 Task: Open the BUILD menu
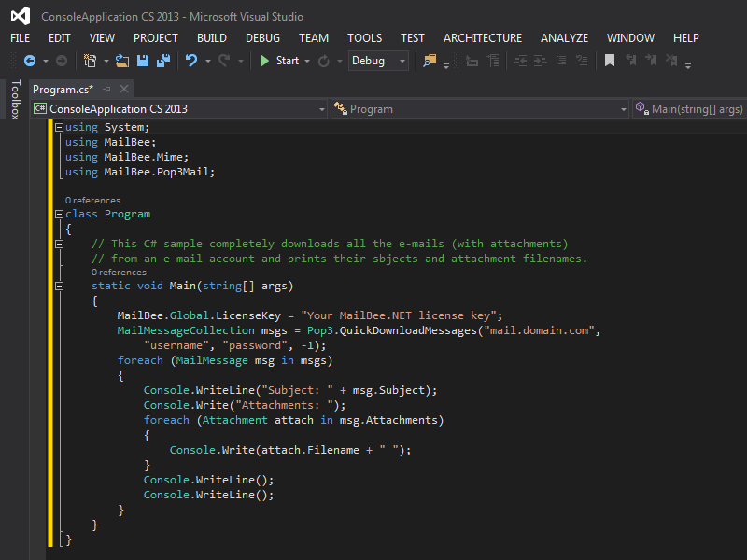[212, 38]
